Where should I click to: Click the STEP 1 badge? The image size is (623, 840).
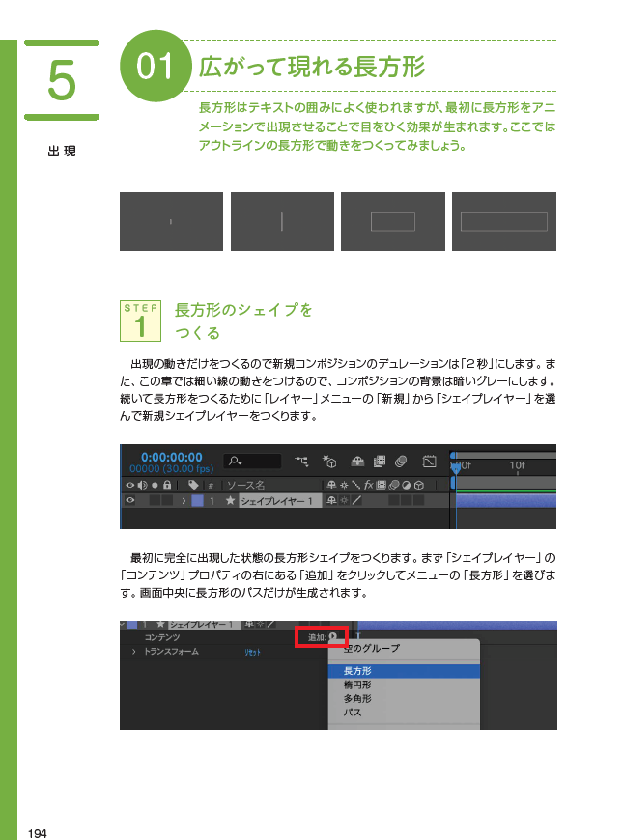(x=140, y=321)
